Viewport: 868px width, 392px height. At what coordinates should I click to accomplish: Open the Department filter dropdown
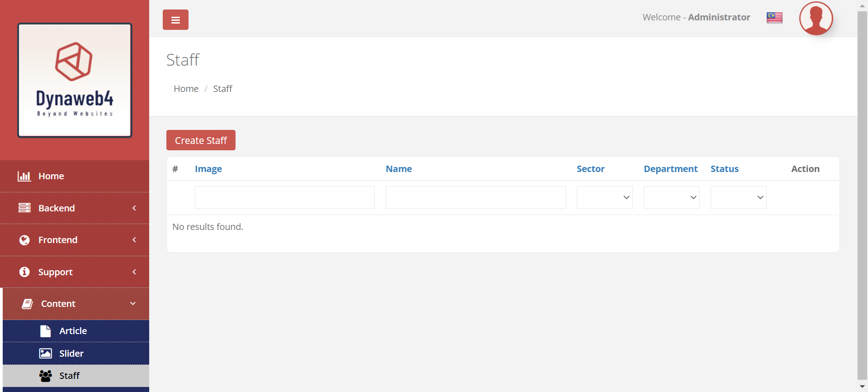pyautogui.click(x=671, y=197)
